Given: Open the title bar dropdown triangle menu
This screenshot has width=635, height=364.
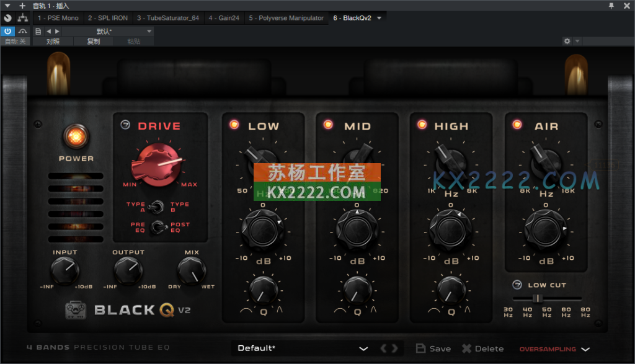Looking at the screenshot, I should point(7,6).
